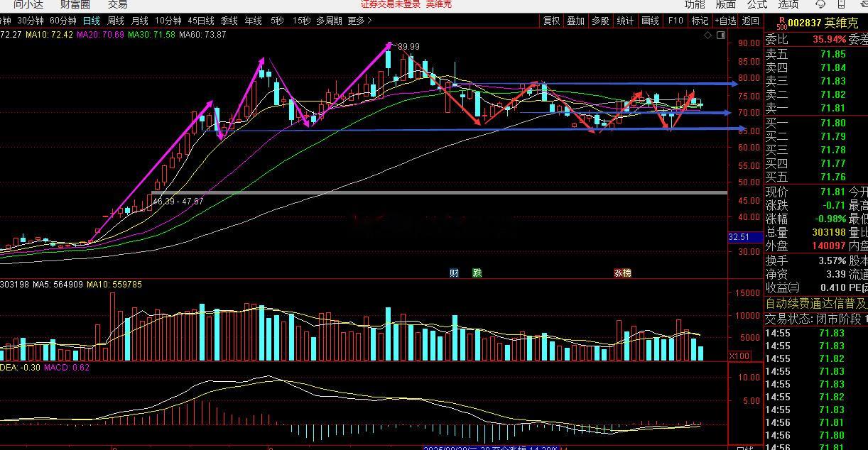Click the 总量 value 303198

point(829,232)
